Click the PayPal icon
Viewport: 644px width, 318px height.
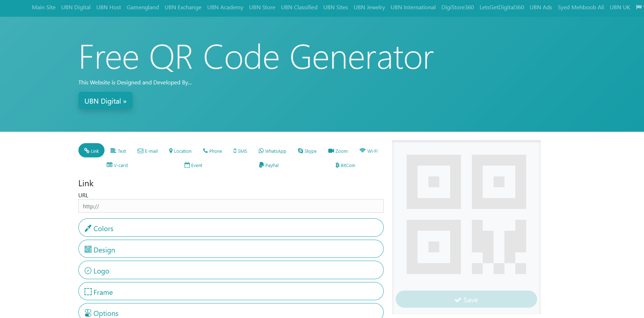261,165
